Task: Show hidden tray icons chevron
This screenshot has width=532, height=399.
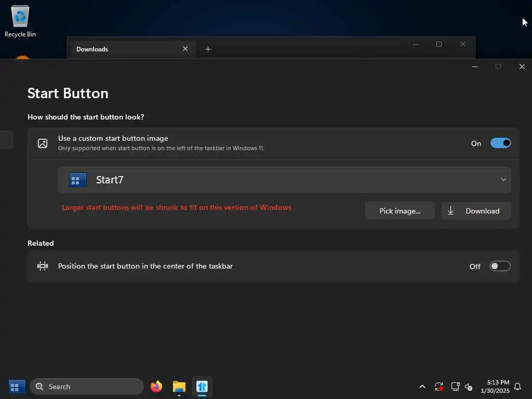Action: (422, 387)
